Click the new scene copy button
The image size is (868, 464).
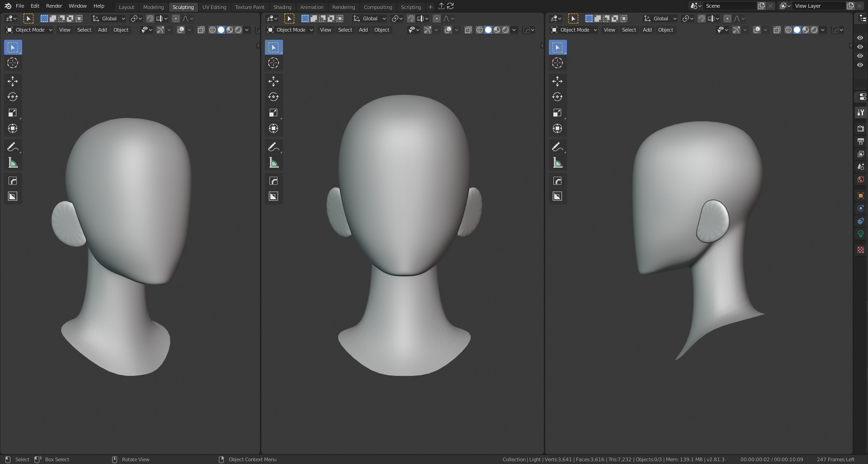coord(761,6)
